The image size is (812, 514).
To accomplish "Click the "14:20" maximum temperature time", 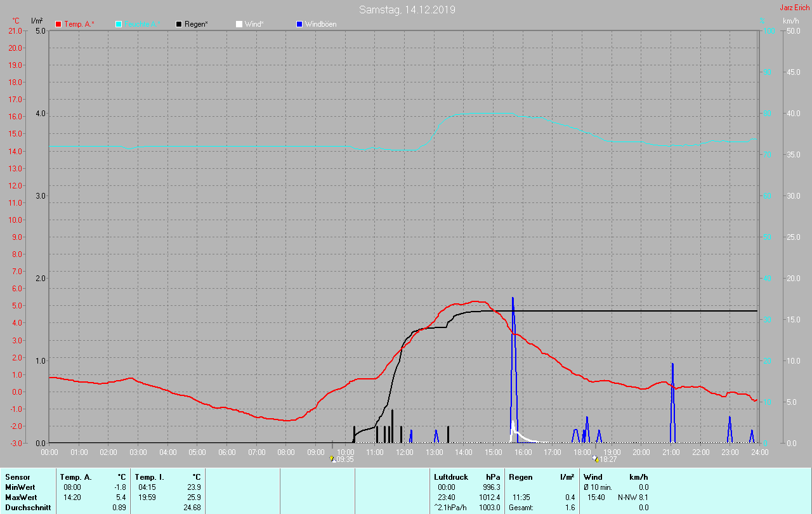I will click(x=72, y=498).
